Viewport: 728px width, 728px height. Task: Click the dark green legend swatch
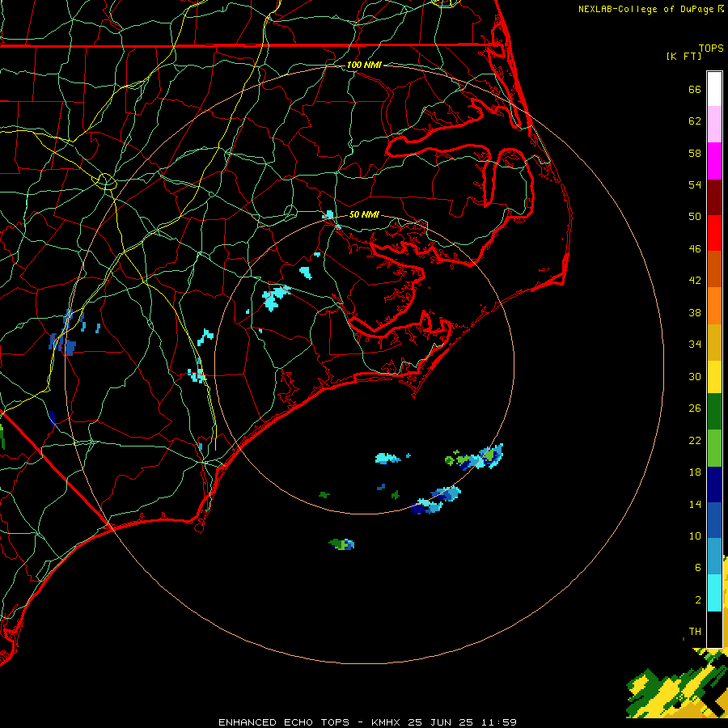(x=714, y=412)
